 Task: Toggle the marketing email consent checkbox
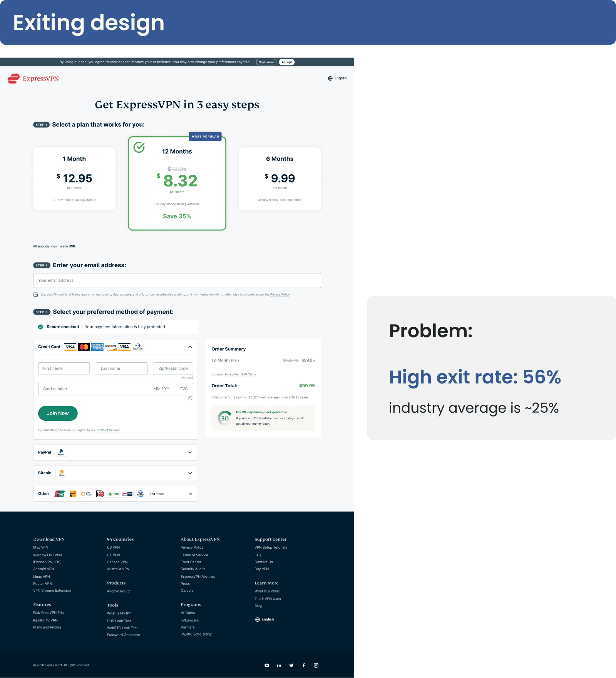coord(36,295)
